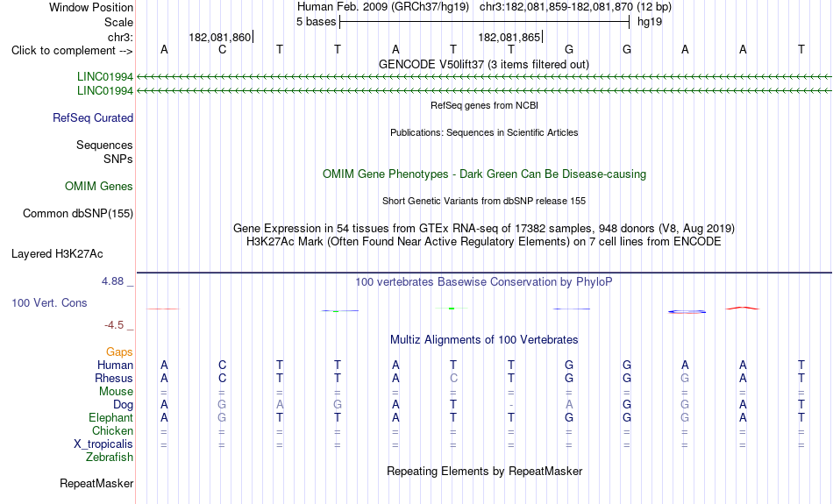The width and height of the screenshot is (833, 504).
Task: Click ruler coordinate '182,081,860'
Action: pyautogui.click(x=219, y=37)
